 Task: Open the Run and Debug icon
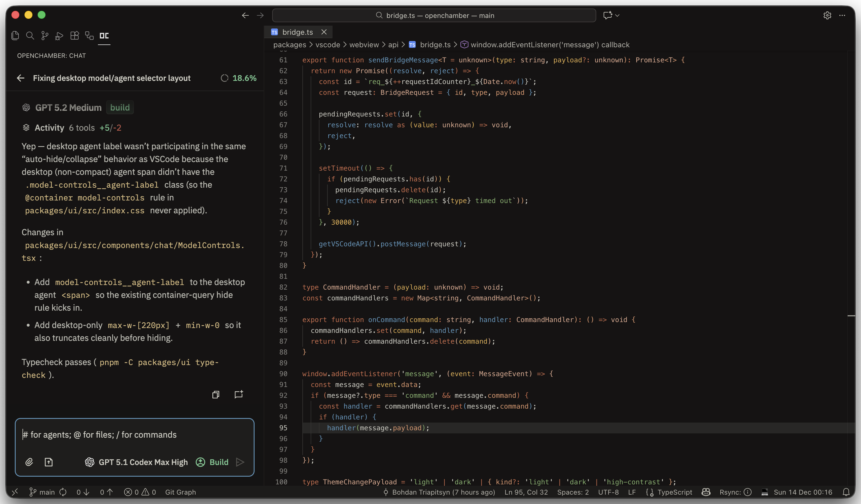coord(60,36)
